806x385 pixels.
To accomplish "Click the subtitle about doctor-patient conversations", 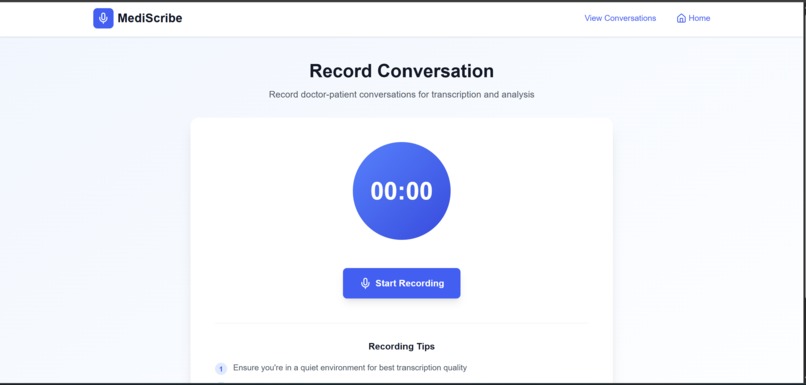I will pos(401,95).
